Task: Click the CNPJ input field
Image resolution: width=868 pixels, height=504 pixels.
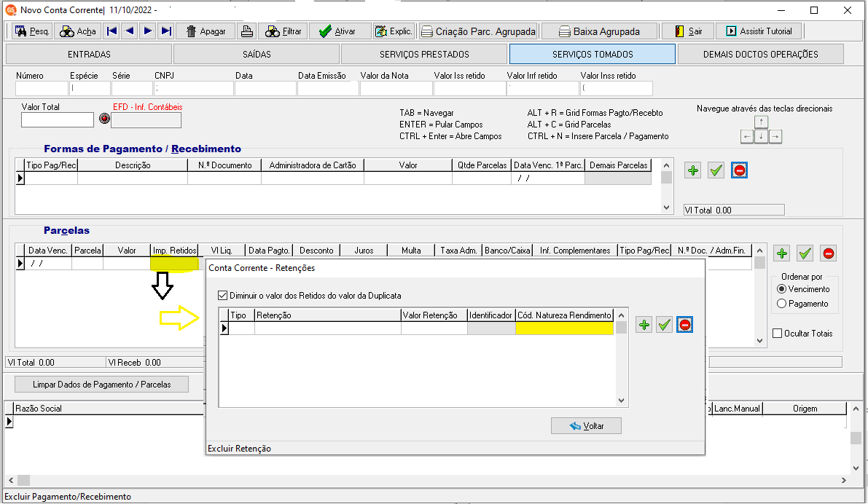Action: point(193,89)
